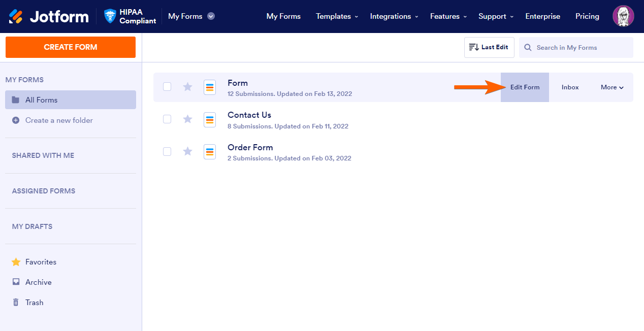Open the Favorites list
This screenshot has width=644, height=331.
[x=41, y=262]
